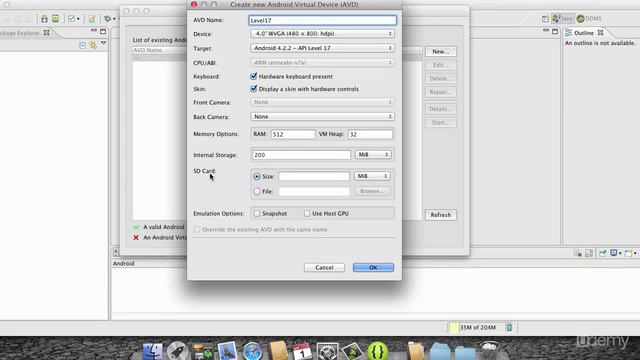Toggle Display a skin with hardware controls

tap(253, 89)
